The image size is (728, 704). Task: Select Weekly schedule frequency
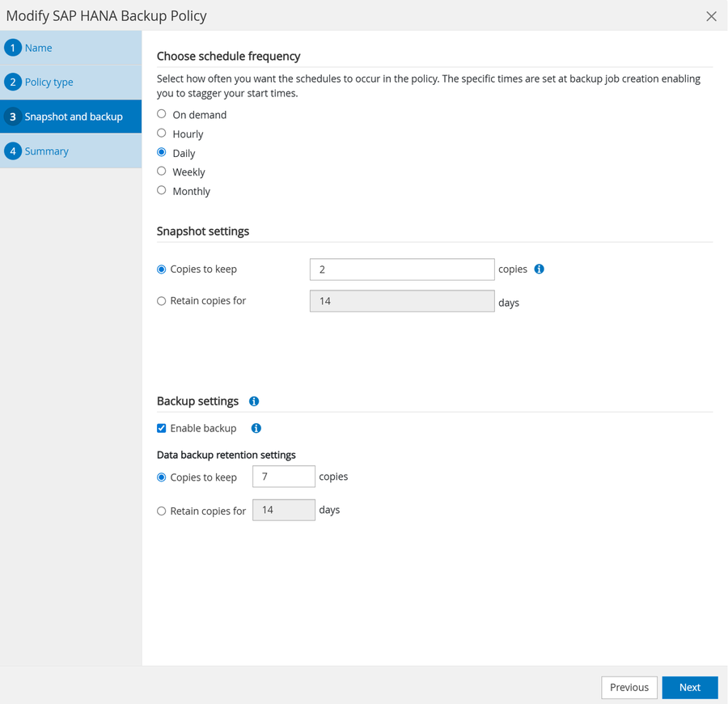162,172
